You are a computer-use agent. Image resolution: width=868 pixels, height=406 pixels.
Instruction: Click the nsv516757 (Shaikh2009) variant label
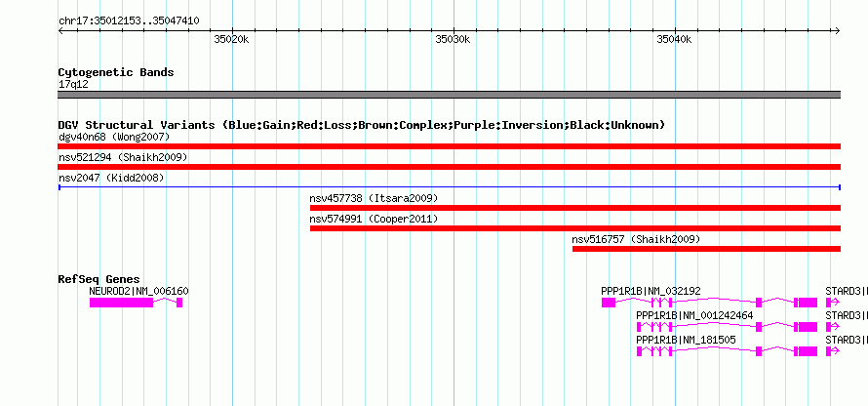(x=636, y=239)
